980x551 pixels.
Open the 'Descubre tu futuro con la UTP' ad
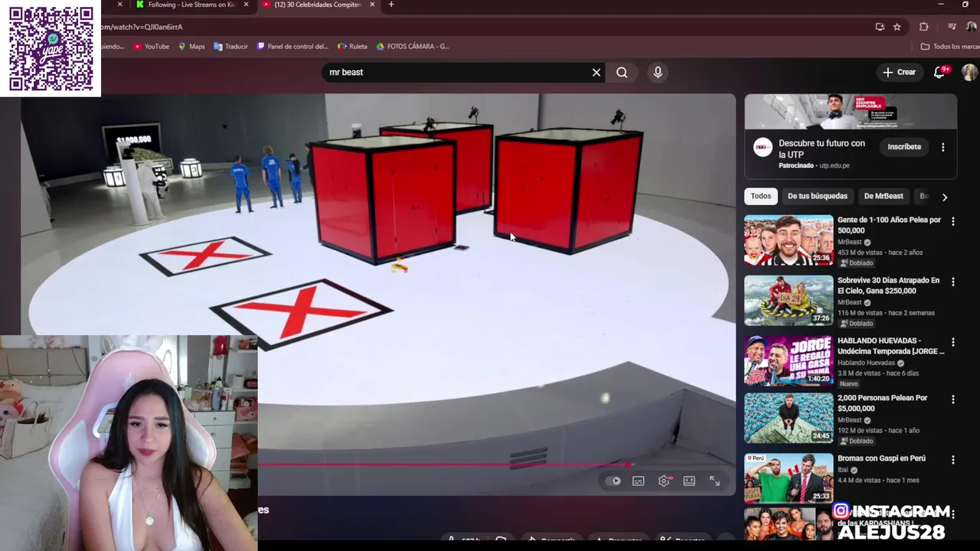tap(822, 148)
